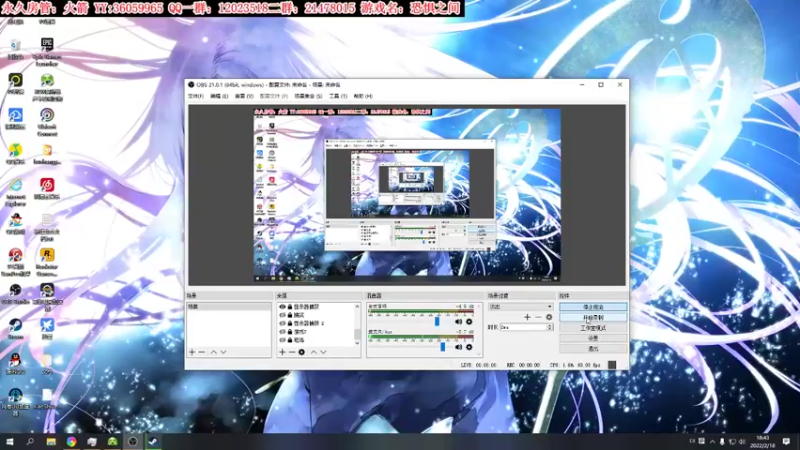Move scene up with arrow icon

point(214,352)
